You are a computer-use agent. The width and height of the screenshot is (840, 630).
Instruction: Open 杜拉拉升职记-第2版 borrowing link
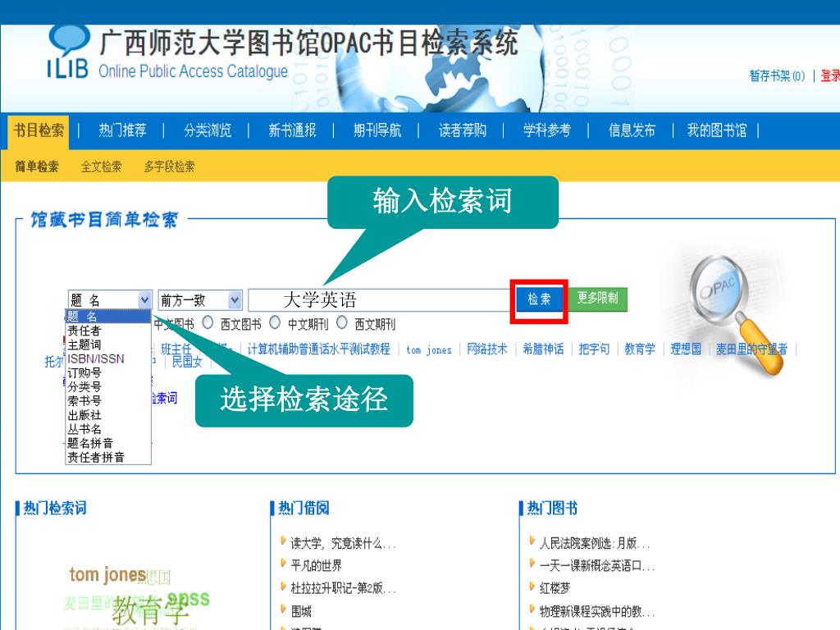tap(343, 588)
